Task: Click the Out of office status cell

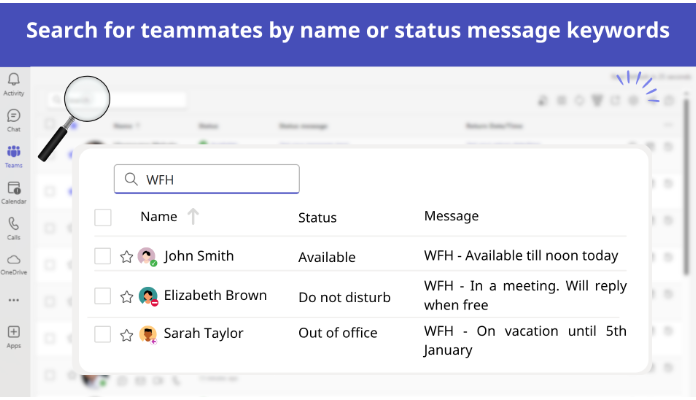Action: point(338,333)
